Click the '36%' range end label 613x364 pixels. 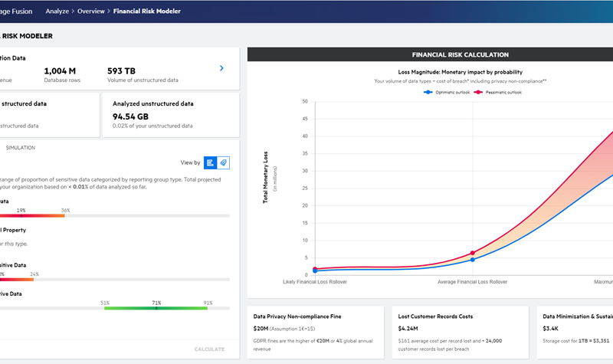click(65, 210)
